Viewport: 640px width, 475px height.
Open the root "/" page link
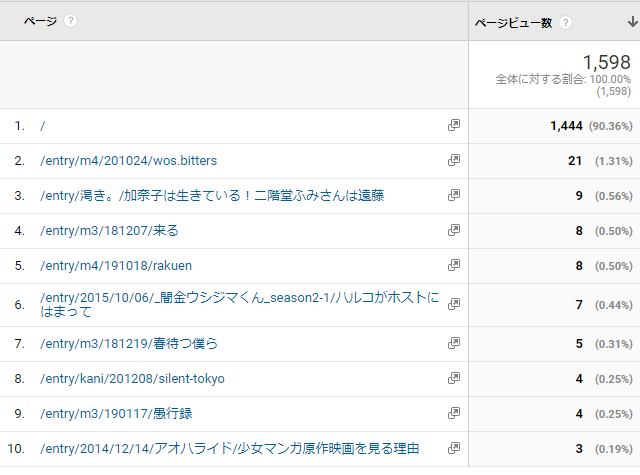[42, 126]
